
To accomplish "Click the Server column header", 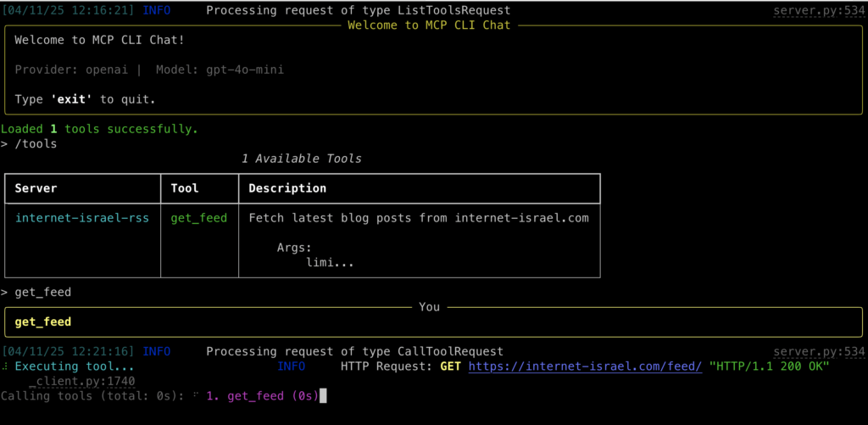I will (36, 188).
